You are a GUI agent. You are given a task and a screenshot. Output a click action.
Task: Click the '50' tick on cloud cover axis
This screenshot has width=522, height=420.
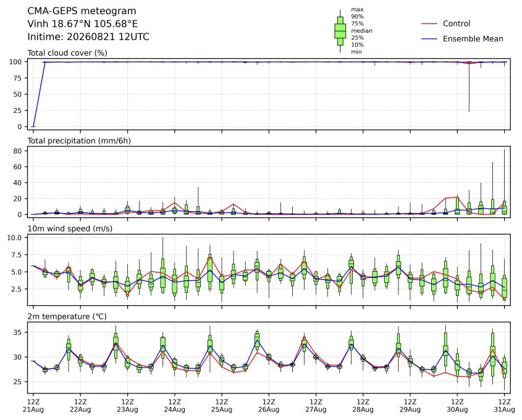[18, 94]
